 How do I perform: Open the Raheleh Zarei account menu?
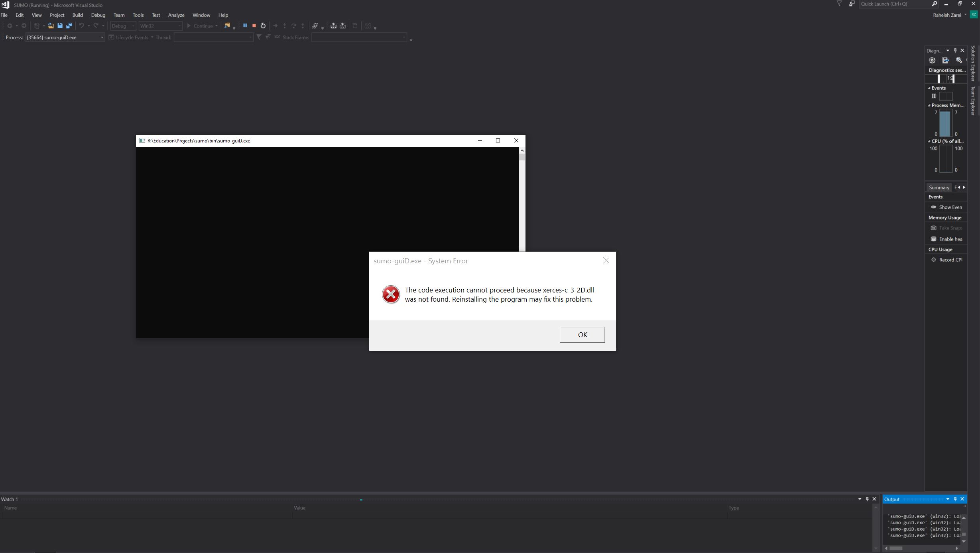click(x=949, y=15)
